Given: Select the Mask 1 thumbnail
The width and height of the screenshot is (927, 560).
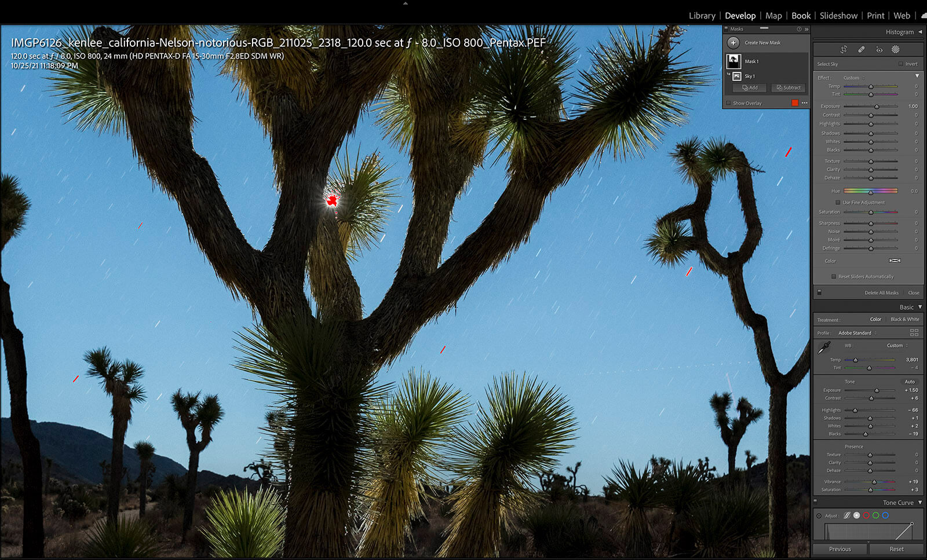Looking at the screenshot, I should 733,61.
